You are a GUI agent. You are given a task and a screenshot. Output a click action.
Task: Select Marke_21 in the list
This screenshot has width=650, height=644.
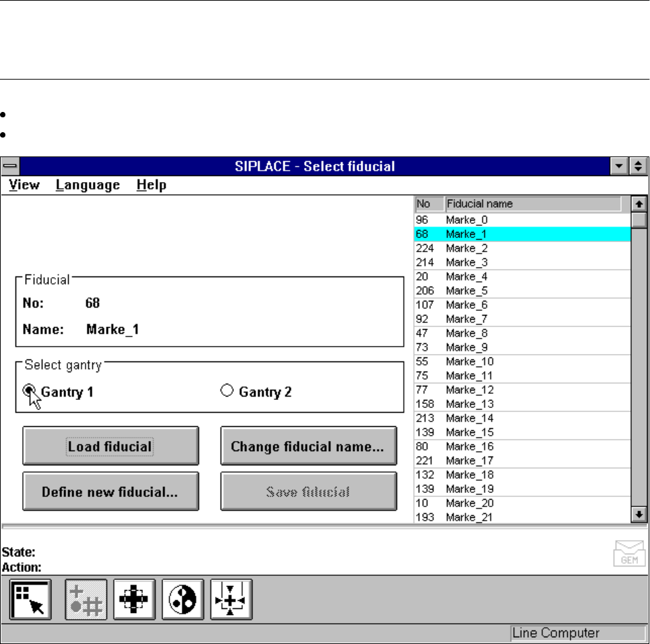coord(523,517)
